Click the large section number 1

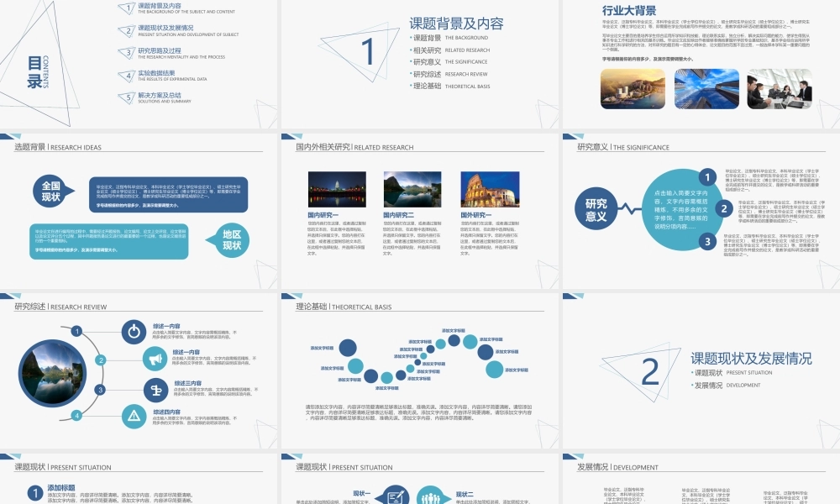point(367,52)
